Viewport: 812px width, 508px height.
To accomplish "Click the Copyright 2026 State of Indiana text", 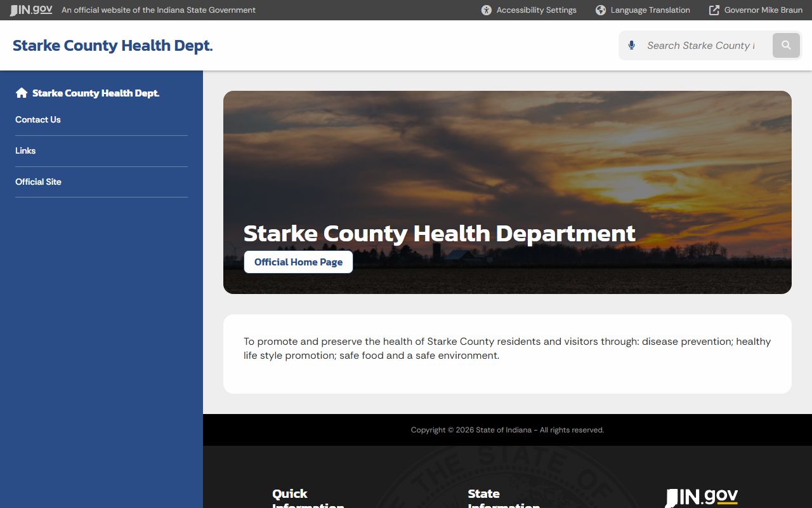I will 507,430.
